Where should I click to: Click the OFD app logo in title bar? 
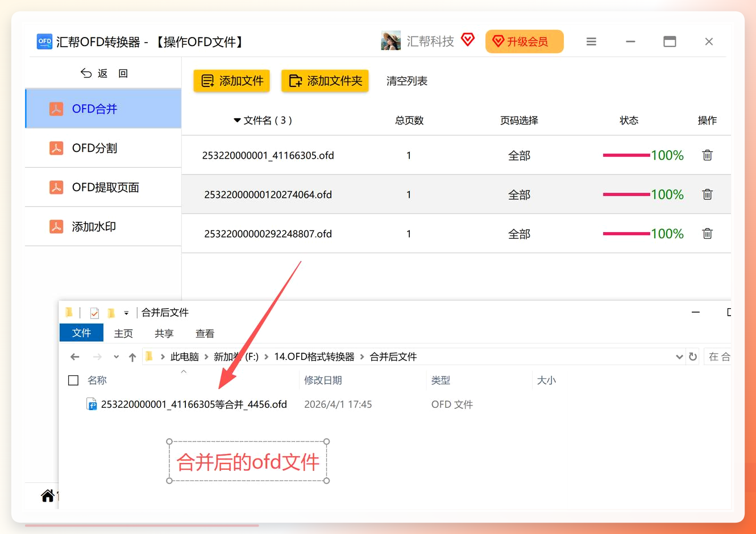[44, 42]
